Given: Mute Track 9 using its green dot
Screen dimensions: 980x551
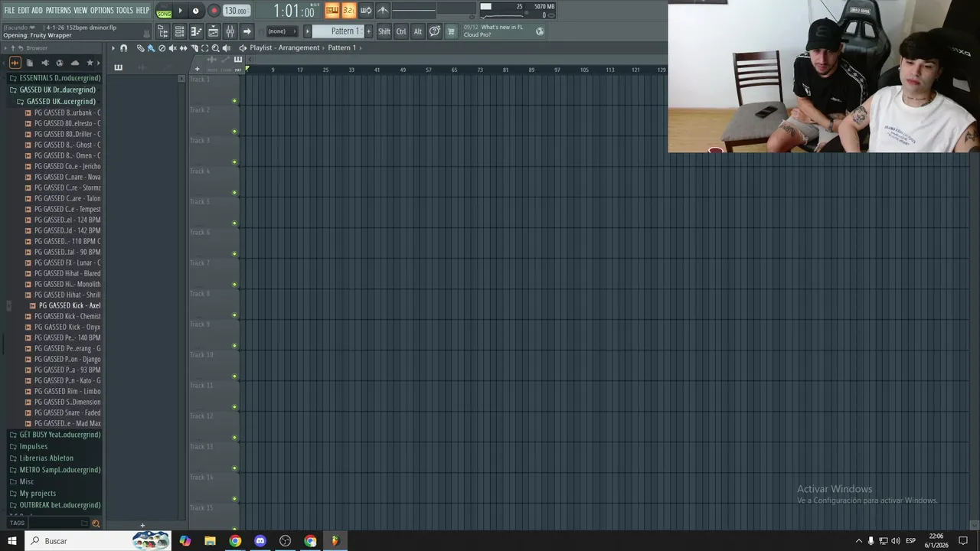Looking at the screenshot, I should [234, 346].
